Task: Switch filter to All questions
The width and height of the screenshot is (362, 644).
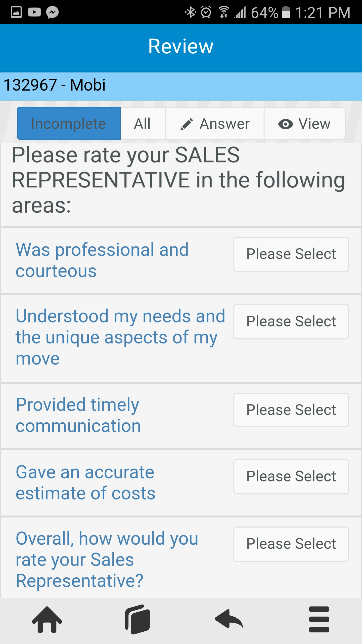Action: tap(143, 123)
